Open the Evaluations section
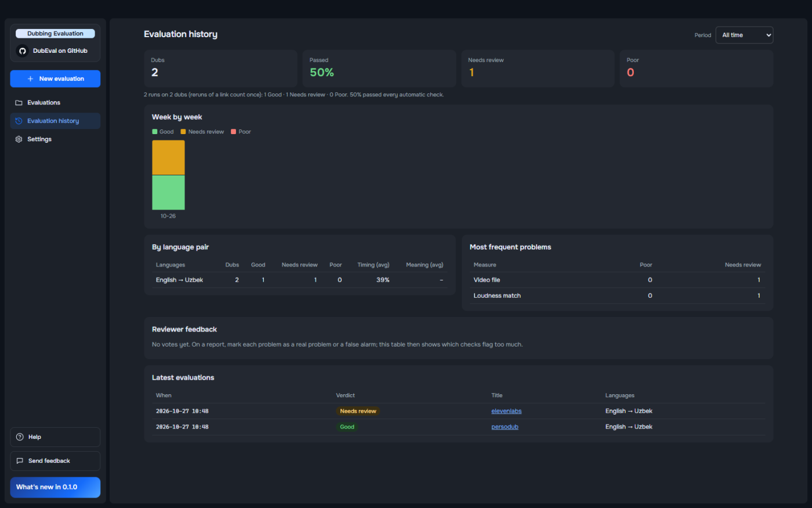 click(55, 103)
